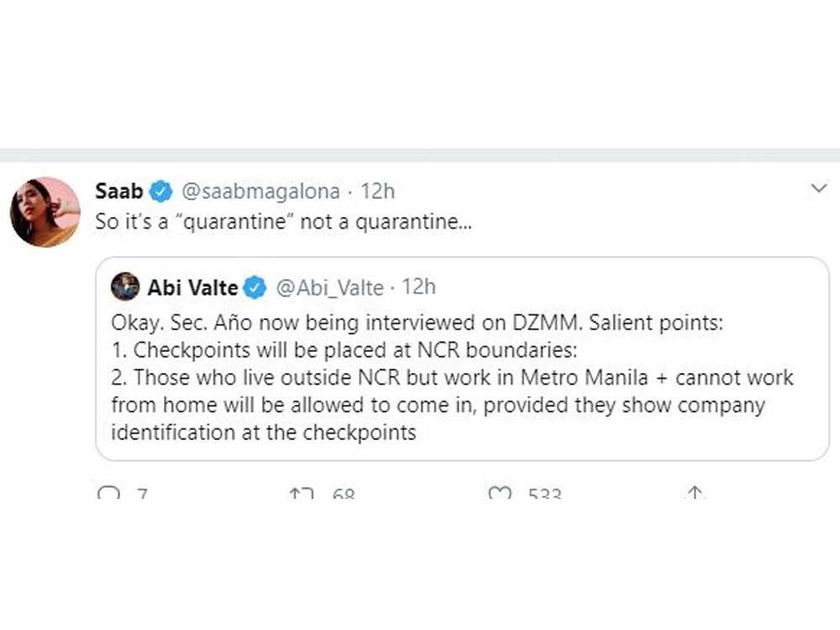840x630 pixels.
Task: Click Saab's verified badge
Action: click(160, 191)
